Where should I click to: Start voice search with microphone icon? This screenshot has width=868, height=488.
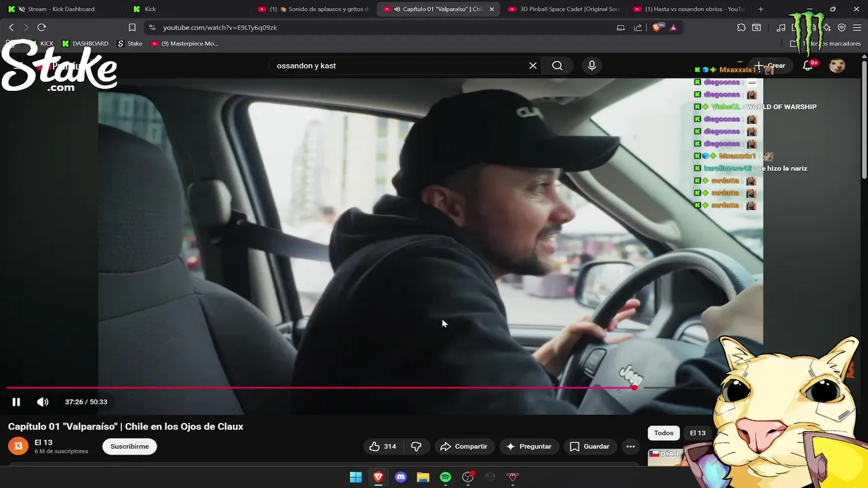tap(592, 66)
